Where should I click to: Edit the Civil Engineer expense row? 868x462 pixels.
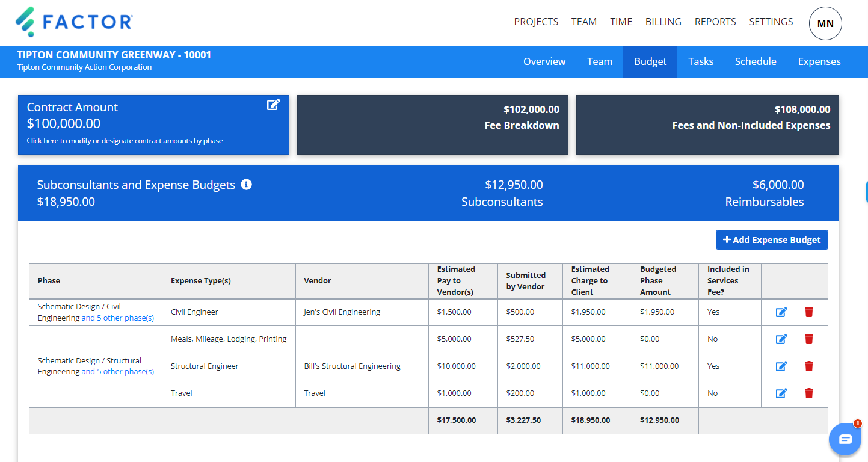coord(781,312)
